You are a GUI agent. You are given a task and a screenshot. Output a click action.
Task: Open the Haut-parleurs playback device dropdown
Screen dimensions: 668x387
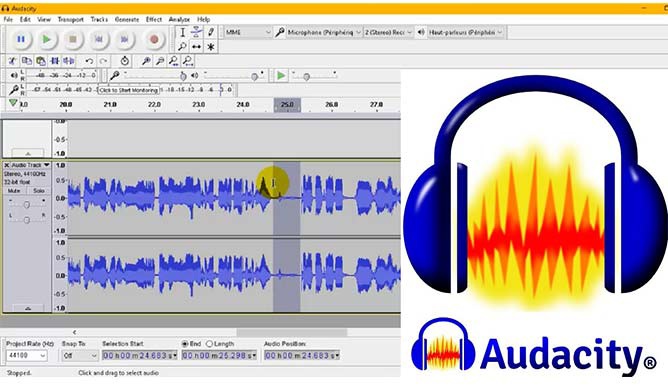(466, 32)
